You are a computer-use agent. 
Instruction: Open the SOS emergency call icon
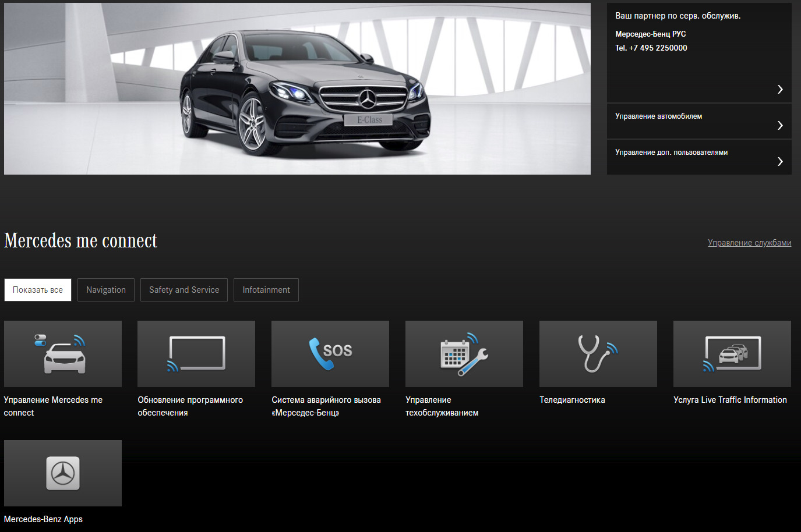(330, 354)
